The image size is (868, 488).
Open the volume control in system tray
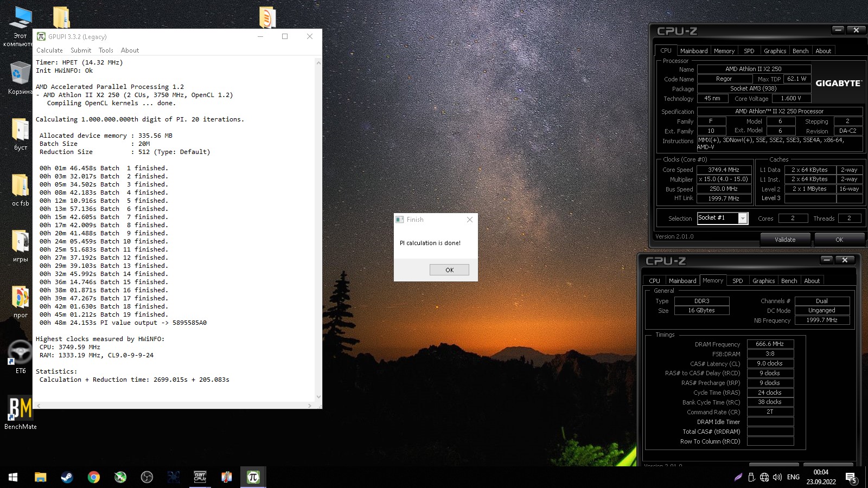point(777,477)
